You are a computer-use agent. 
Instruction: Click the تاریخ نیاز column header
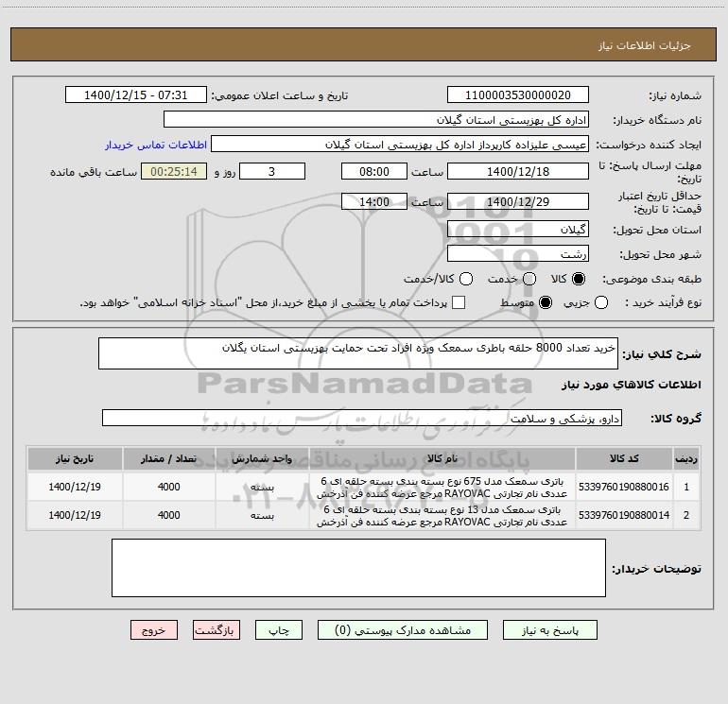75,458
